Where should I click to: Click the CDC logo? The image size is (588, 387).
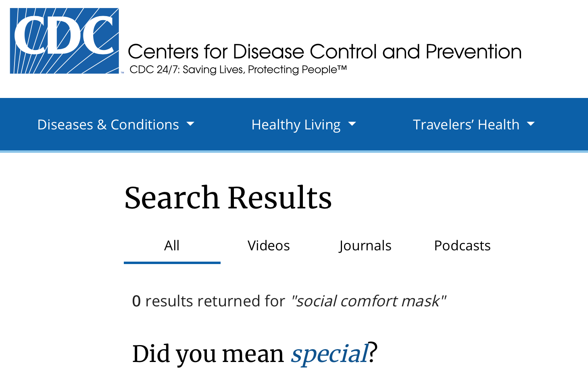[65, 41]
